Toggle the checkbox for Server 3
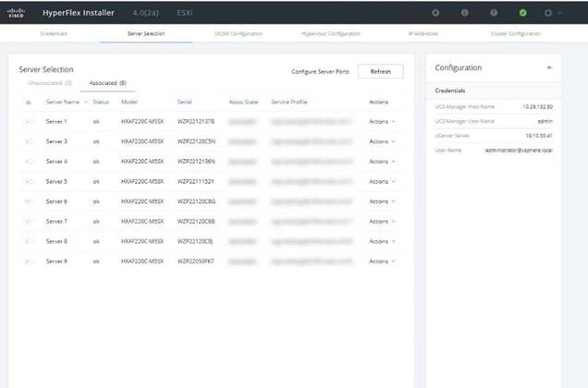The width and height of the screenshot is (588, 388). 29,141
